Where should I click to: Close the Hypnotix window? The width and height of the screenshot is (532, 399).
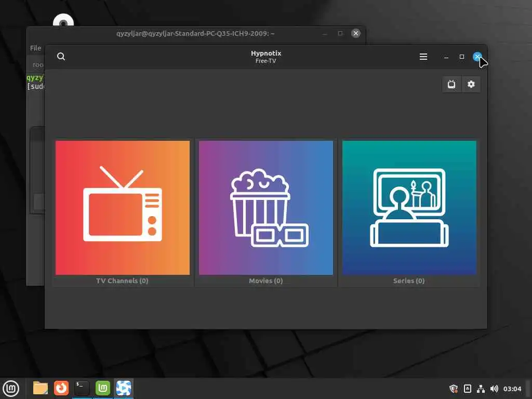477,56
